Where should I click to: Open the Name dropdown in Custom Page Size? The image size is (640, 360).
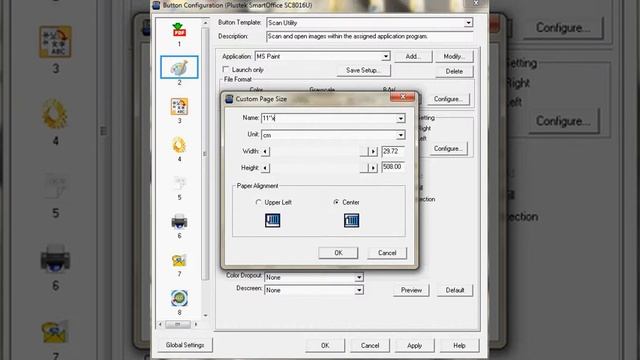400,118
